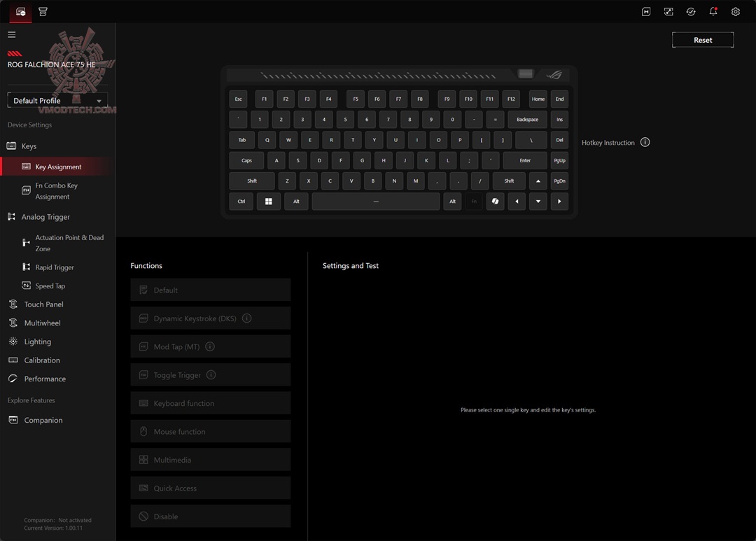Select the F12 key on keyboard
The height and width of the screenshot is (541, 756).
tap(511, 99)
